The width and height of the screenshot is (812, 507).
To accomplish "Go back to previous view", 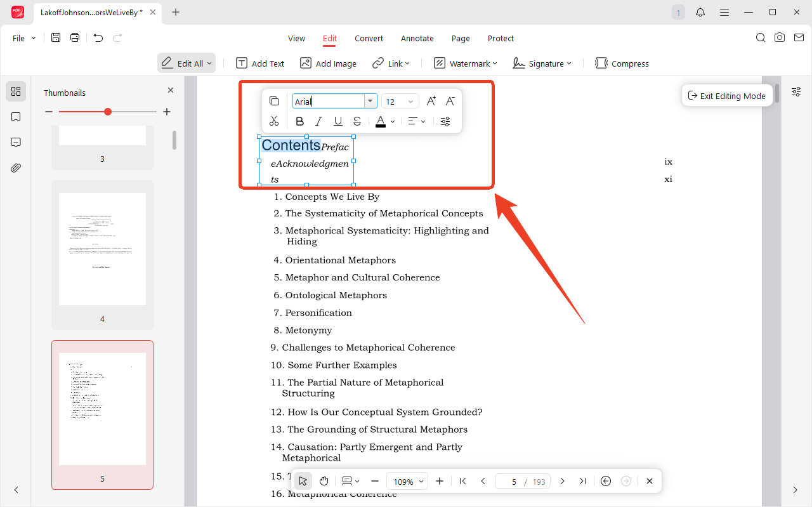I will coord(606,481).
